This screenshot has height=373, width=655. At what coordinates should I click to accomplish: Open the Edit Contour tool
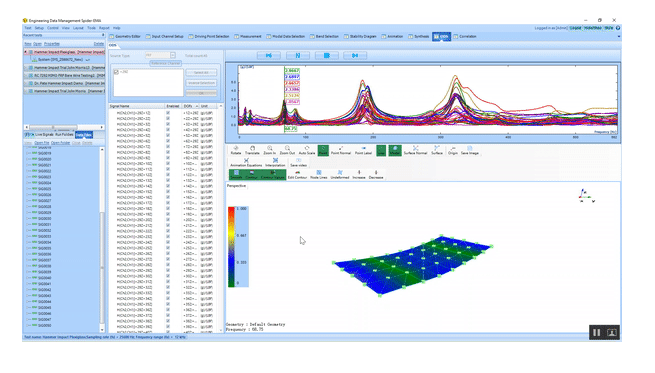pyautogui.click(x=297, y=175)
